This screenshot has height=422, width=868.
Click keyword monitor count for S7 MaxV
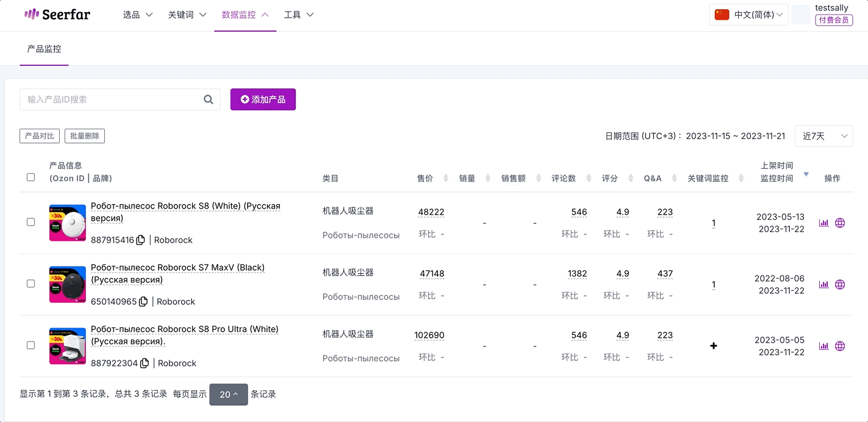(x=714, y=285)
